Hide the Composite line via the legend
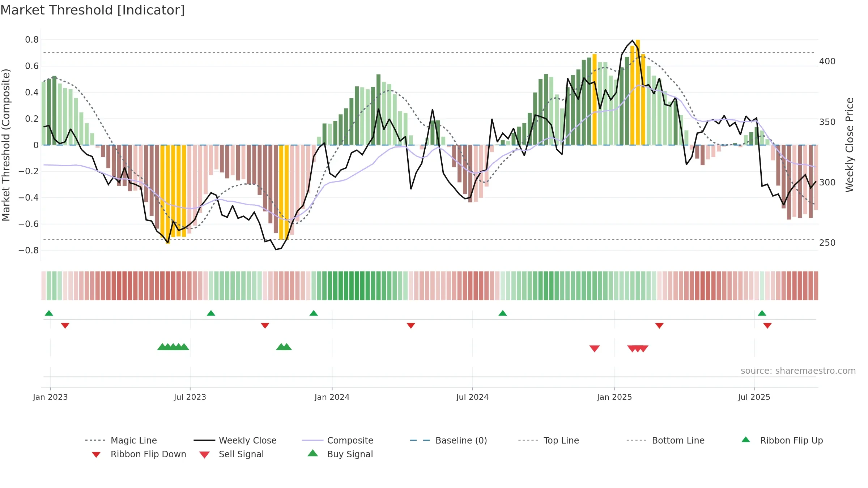 tap(337, 440)
